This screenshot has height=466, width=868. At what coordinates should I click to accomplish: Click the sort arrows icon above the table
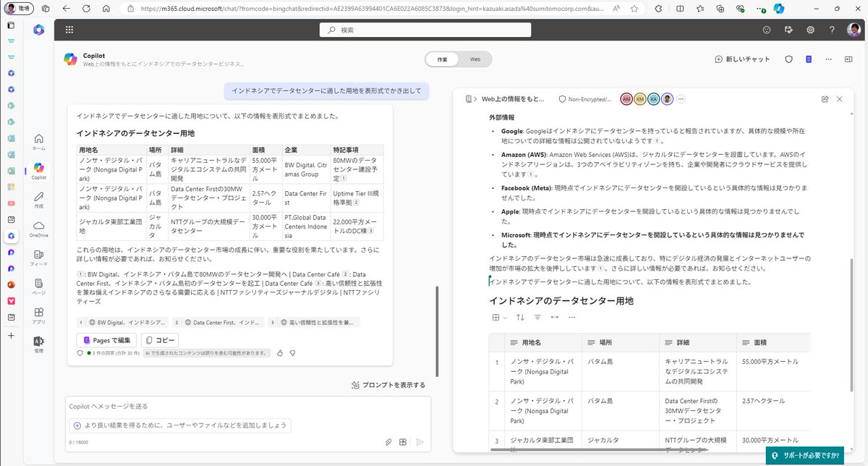coord(520,317)
